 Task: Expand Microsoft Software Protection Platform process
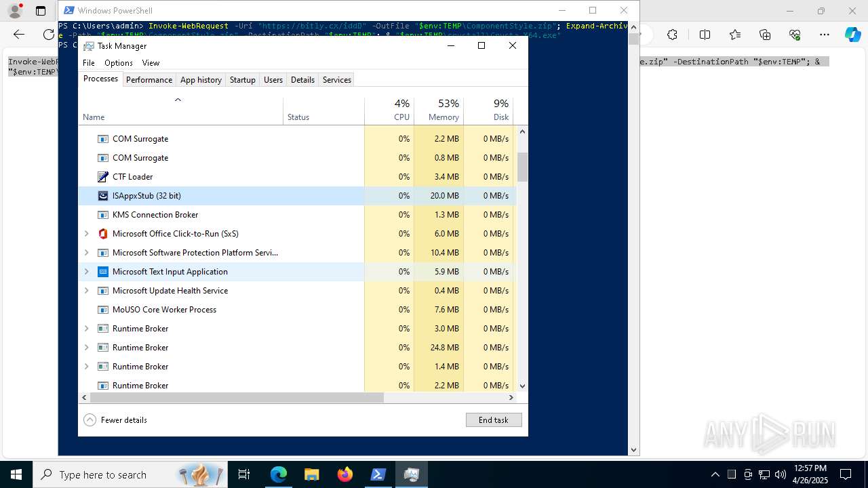point(86,253)
